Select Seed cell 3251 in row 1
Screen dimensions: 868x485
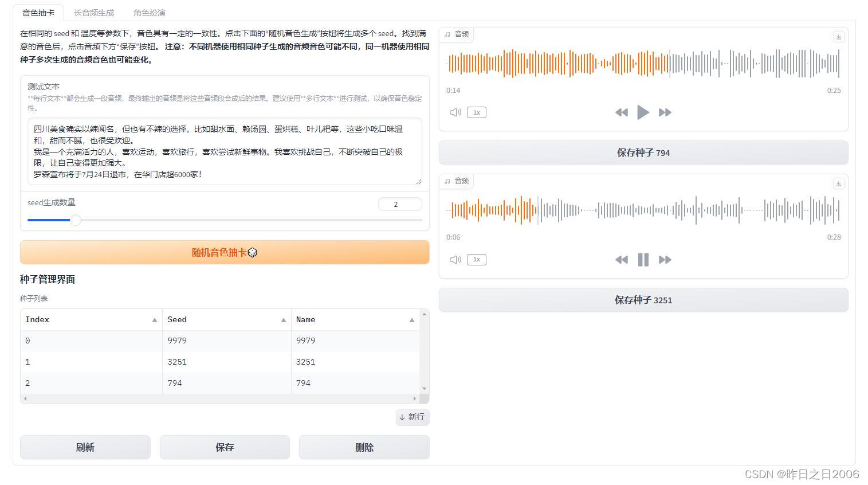[227, 362]
